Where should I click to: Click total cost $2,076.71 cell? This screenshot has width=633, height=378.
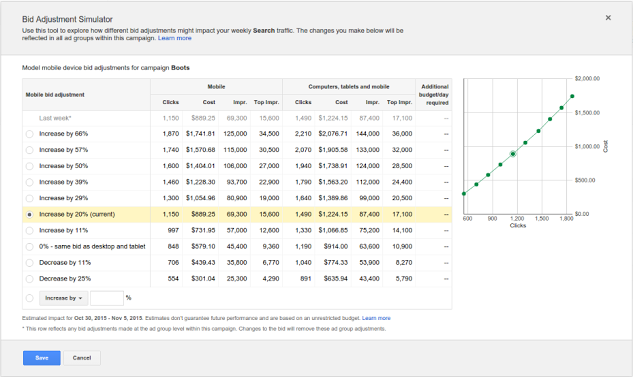[x=333, y=134]
